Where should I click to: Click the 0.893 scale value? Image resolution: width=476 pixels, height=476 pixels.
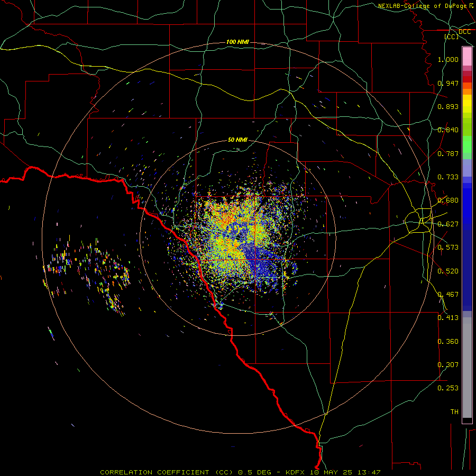(x=448, y=106)
